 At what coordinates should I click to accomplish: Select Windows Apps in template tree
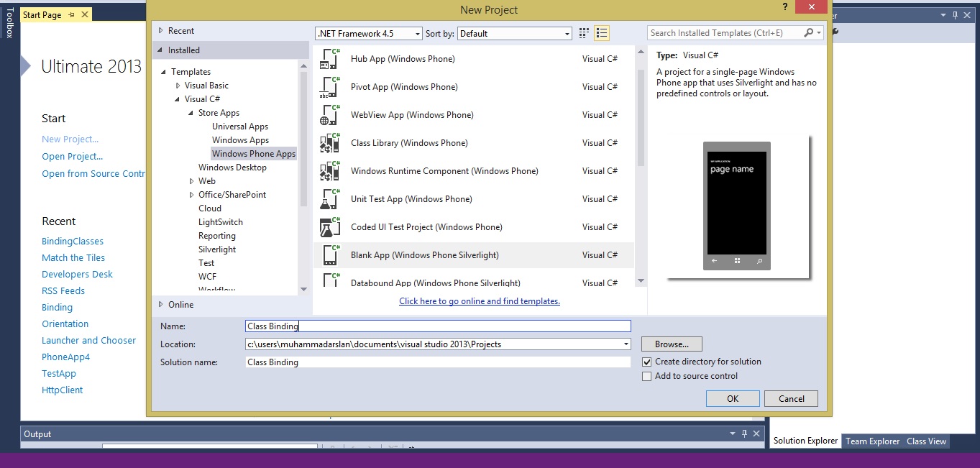240,140
